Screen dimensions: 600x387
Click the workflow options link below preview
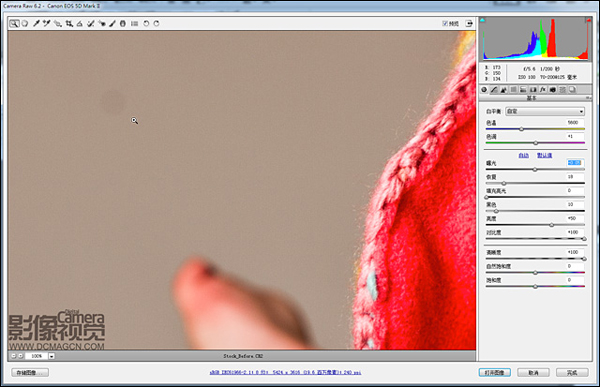pos(285,372)
